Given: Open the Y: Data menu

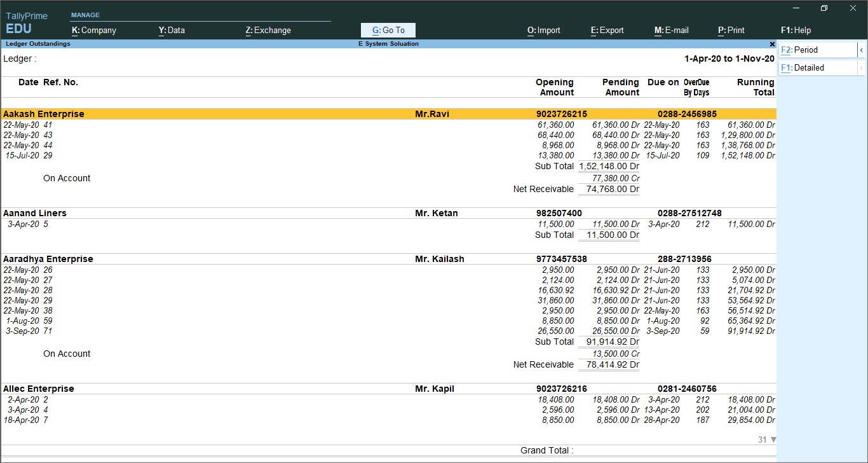Looking at the screenshot, I should pyautogui.click(x=172, y=30).
